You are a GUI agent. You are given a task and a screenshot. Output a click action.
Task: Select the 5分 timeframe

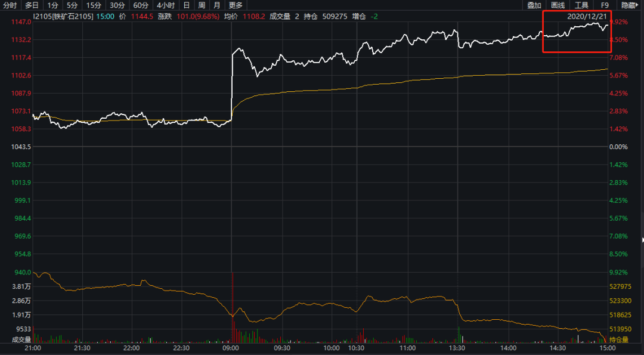coord(72,5)
